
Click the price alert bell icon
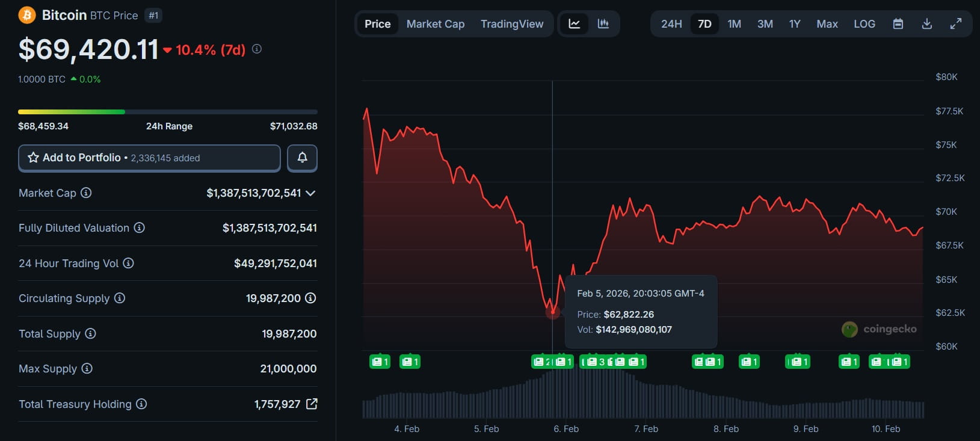[302, 158]
